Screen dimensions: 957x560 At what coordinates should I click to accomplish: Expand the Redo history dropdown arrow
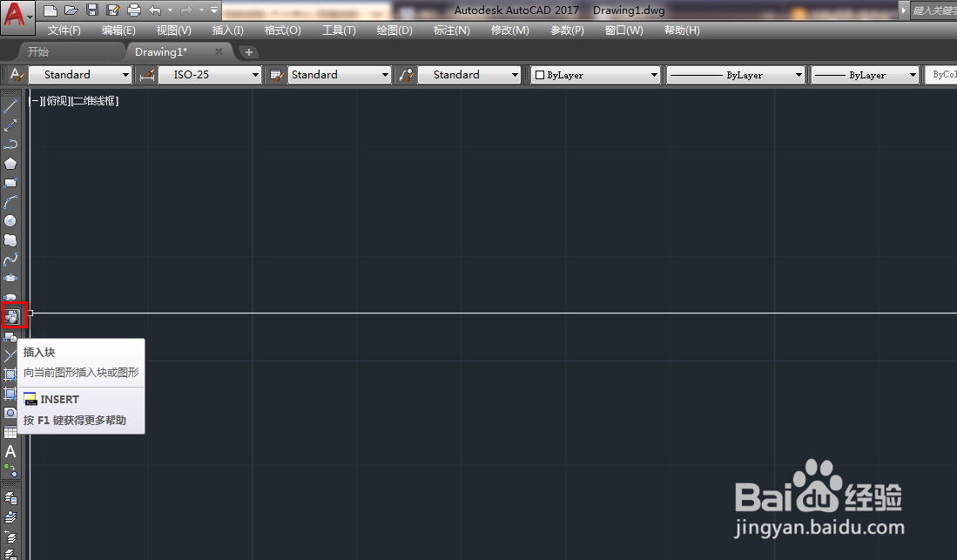click(x=201, y=10)
